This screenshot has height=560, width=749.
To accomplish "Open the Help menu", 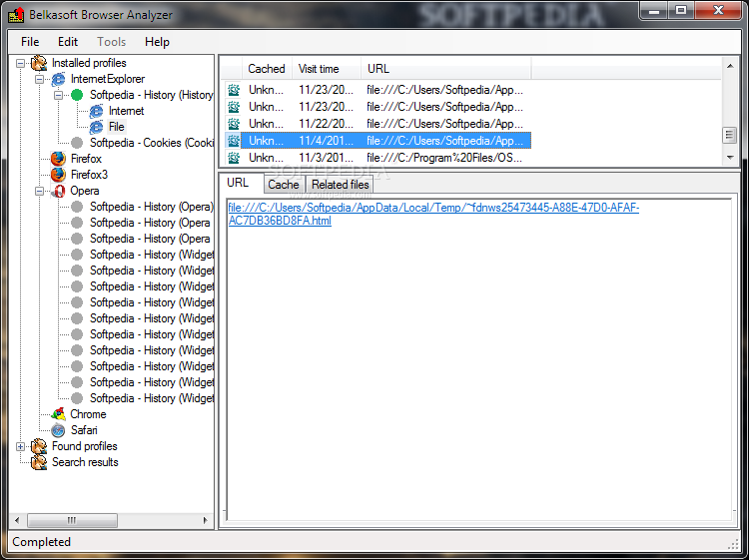I will pos(157,42).
